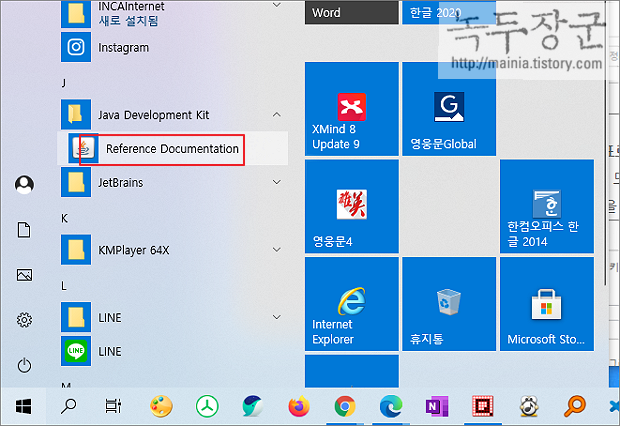Jump to letter K section header
The image size is (620, 426).
64,218
